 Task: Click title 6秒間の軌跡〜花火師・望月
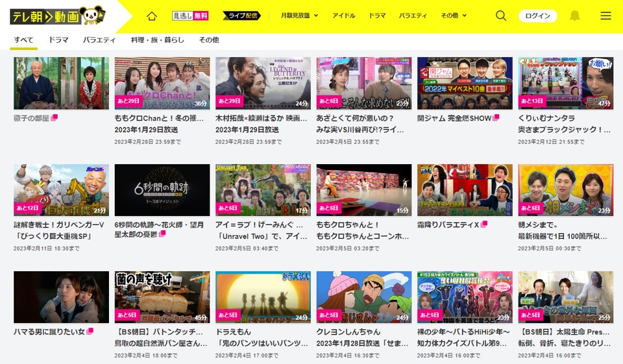click(159, 224)
